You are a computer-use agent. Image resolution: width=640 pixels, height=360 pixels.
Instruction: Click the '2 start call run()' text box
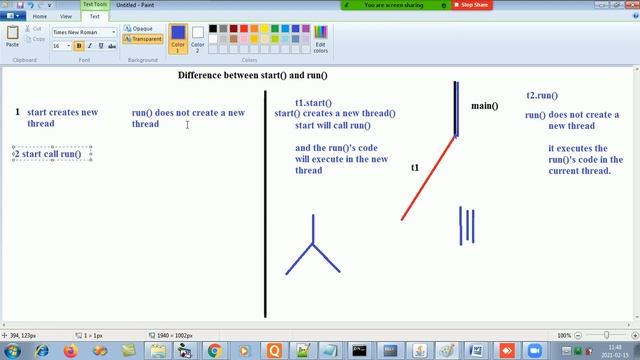point(52,154)
